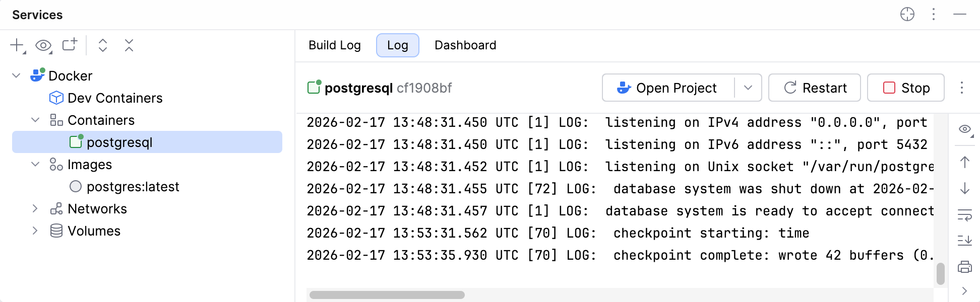Expand the Networks tree node
980x302 pixels.
point(35,208)
